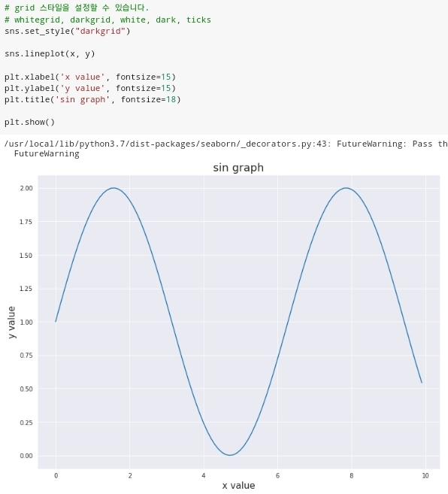
Task: Click the 1.00 y-axis tick label
Action: 26,323
